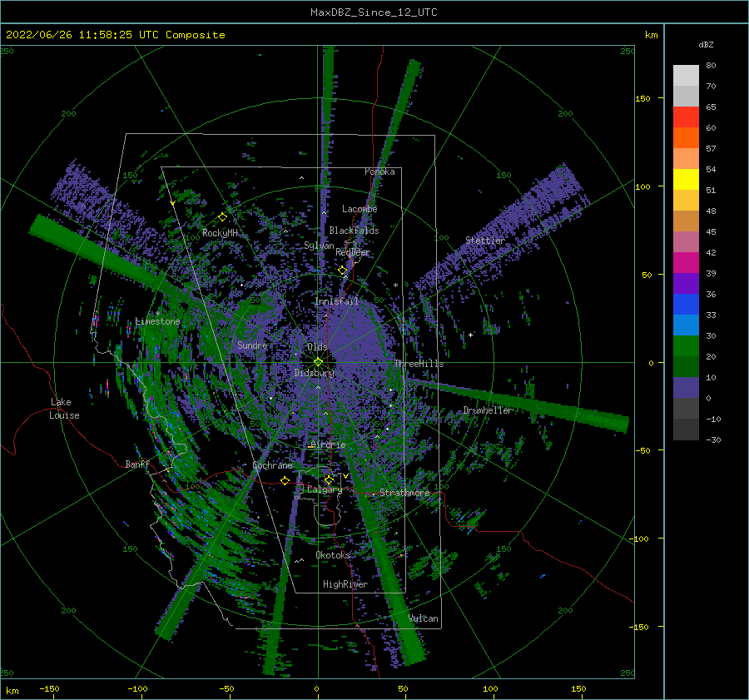Click the Okotoks label
Screen dimensions: 749x700
[333, 555]
